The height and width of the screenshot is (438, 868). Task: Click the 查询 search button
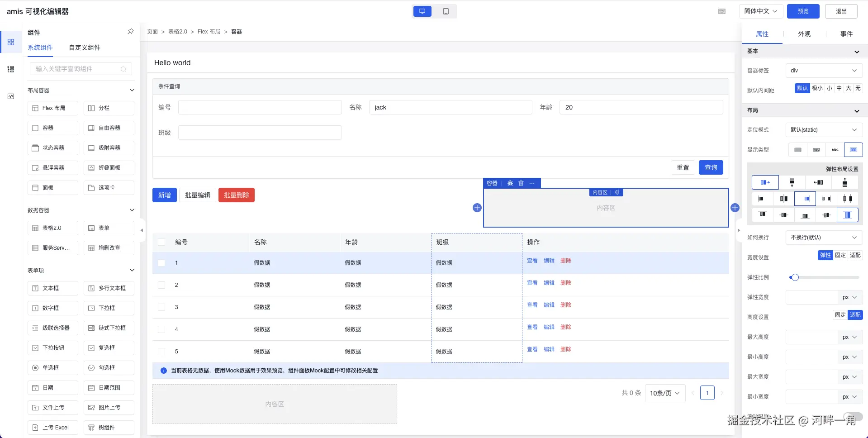pos(711,167)
